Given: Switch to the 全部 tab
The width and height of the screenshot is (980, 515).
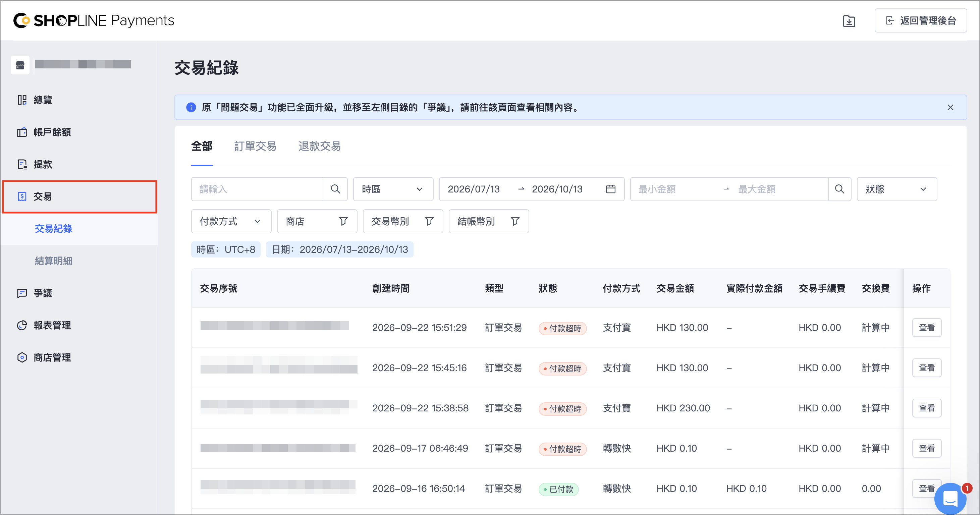Looking at the screenshot, I should point(202,147).
